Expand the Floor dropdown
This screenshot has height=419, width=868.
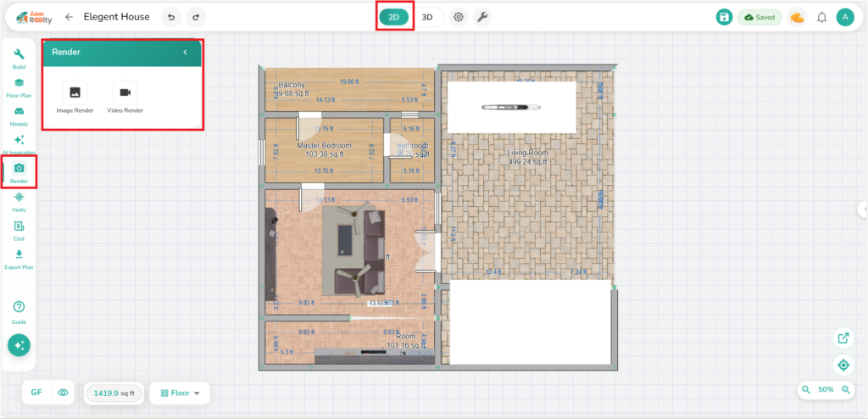[180, 393]
